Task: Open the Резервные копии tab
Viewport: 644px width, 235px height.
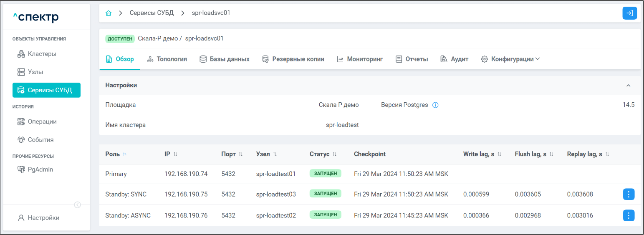Action: coord(293,59)
